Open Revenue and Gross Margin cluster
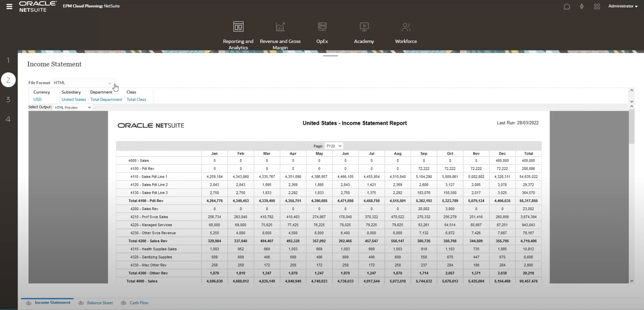Image resolution: width=644 pixels, height=310 pixels. click(280, 27)
